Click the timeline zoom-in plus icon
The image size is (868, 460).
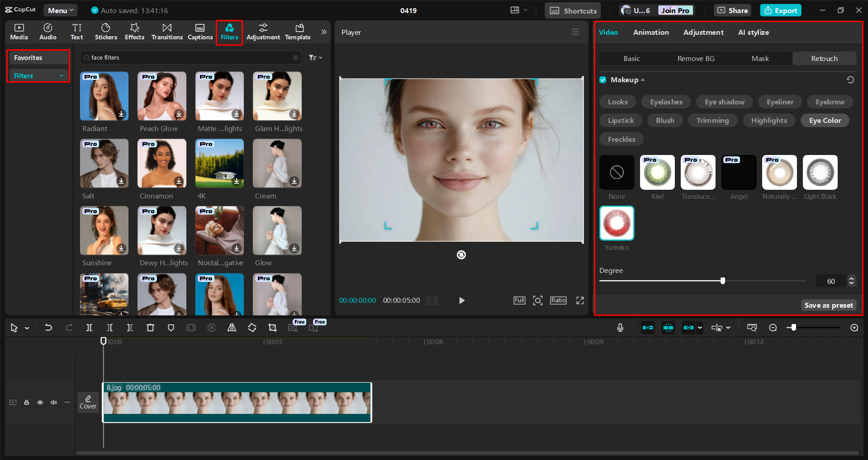coord(854,328)
